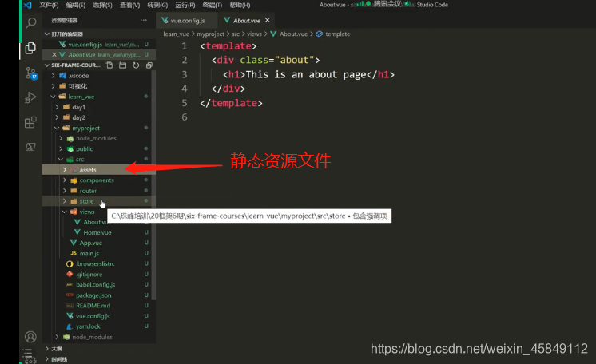This screenshot has width=596, height=364.
Task: Open Home.vue in the file tree
Action: pyautogui.click(x=97, y=232)
